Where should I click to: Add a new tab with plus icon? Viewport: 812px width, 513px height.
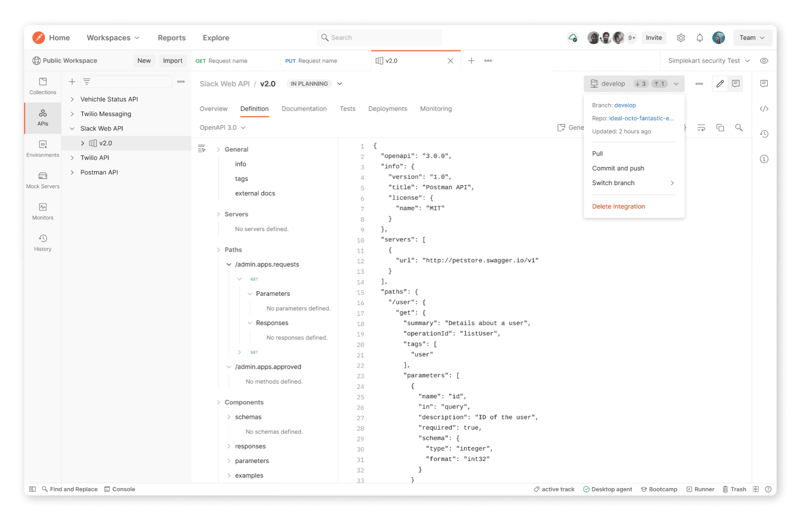[471, 61]
